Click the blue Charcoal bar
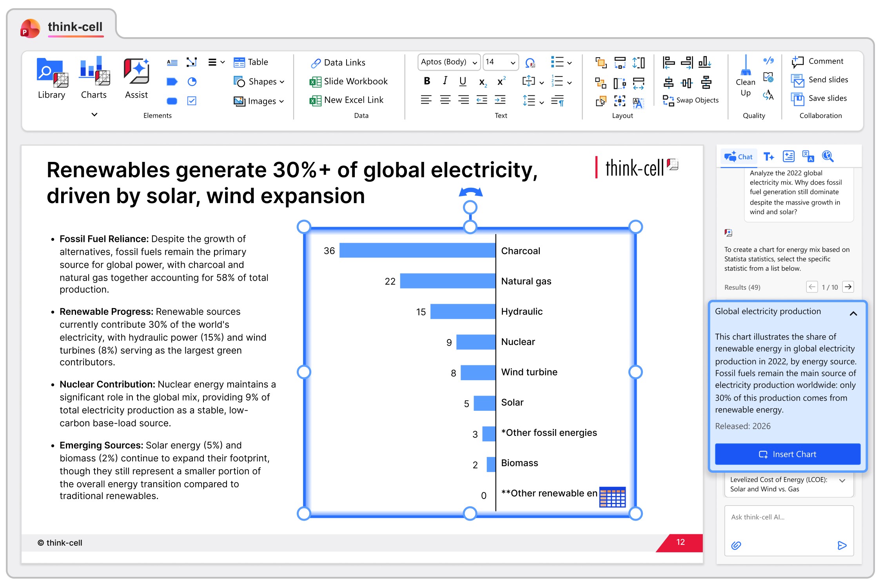The width and height of the screenshot is (882, 588). click(417, 250)
